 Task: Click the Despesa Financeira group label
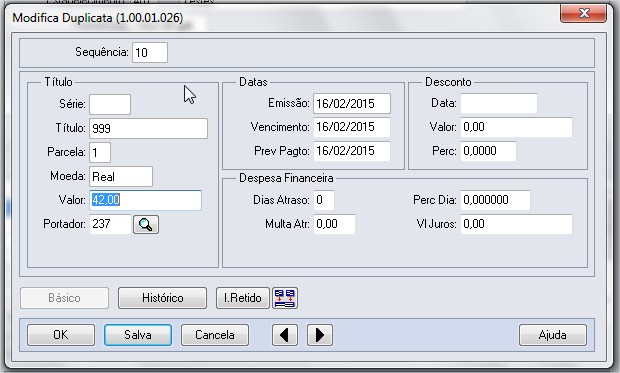pyautogui.click(x=286, y=178)
